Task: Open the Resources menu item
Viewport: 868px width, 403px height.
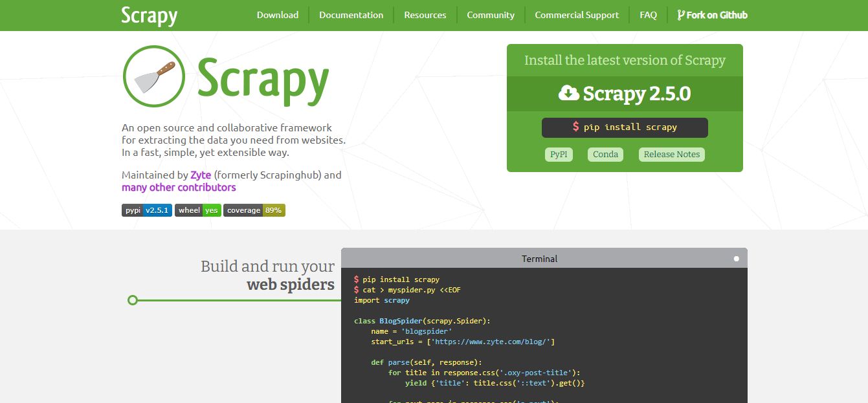Action: pos(425,15)
